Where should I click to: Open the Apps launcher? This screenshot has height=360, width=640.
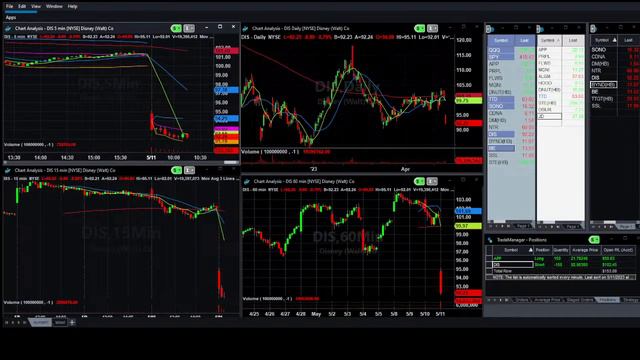point(11,18)
